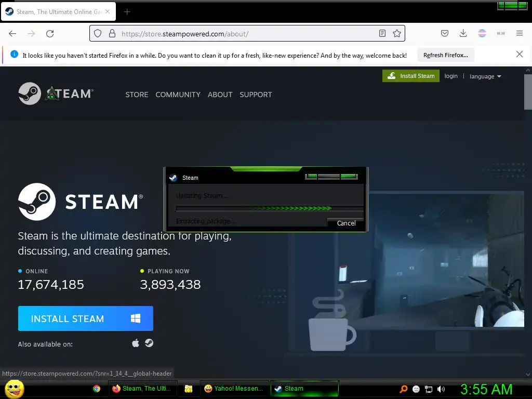
Task: Open the Firefox hamburger menu
Action: [520, 33]
